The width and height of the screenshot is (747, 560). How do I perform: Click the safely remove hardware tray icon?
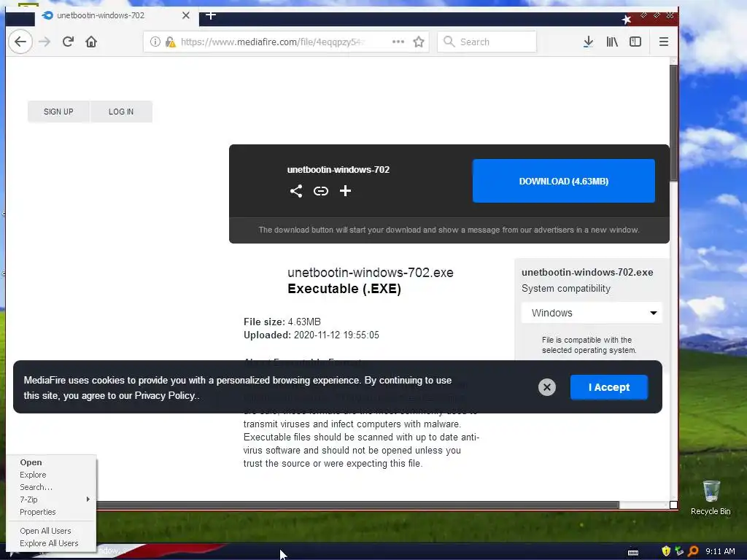click(x=679, y=551)
